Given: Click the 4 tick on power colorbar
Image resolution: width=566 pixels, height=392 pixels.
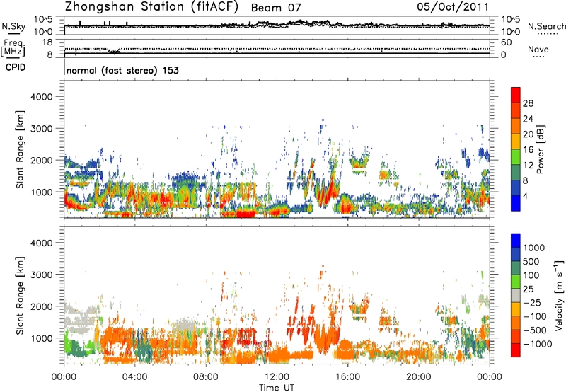Looking at the screenshot, I should (x=525, y=196).
